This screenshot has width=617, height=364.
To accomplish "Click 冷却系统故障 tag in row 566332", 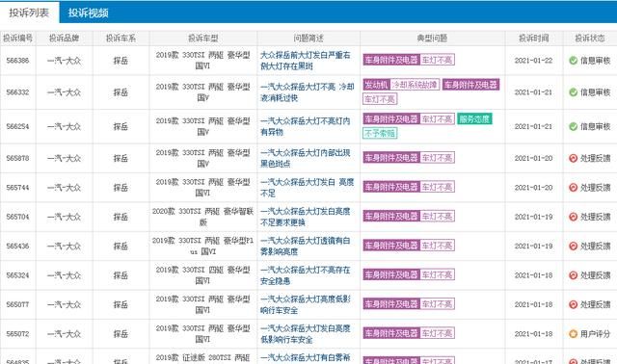I will [x=415, y=85].
